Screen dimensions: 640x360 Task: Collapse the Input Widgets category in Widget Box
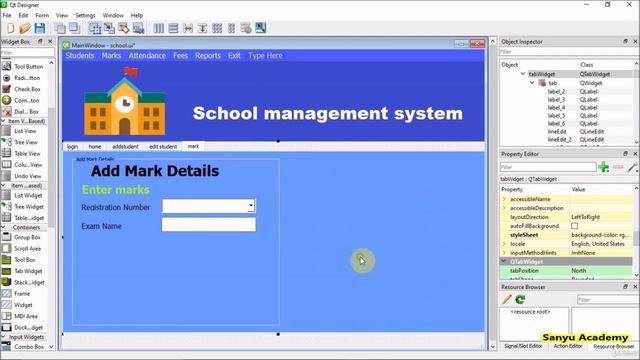pos(4,337)
